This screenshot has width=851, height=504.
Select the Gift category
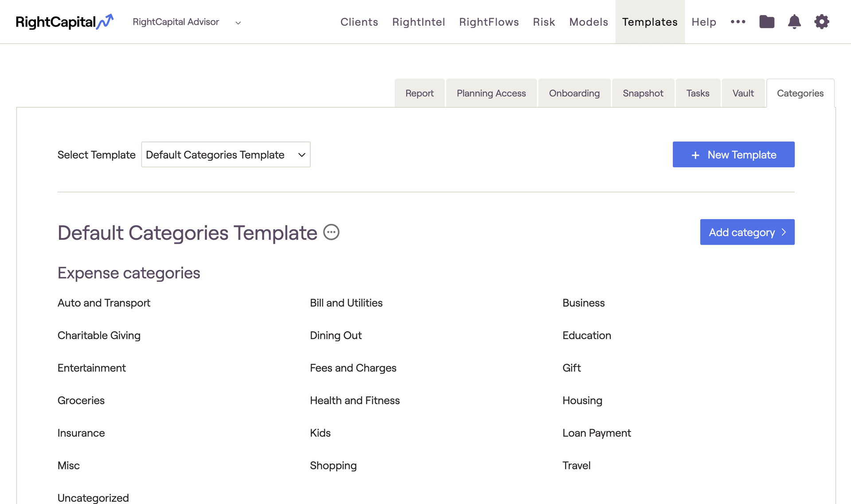(571, 368)
